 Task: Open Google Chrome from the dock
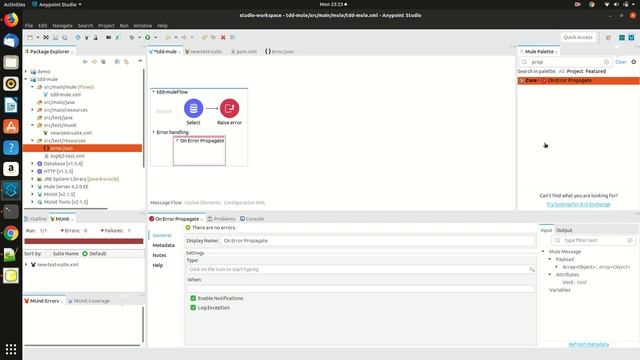coord(11,233)
